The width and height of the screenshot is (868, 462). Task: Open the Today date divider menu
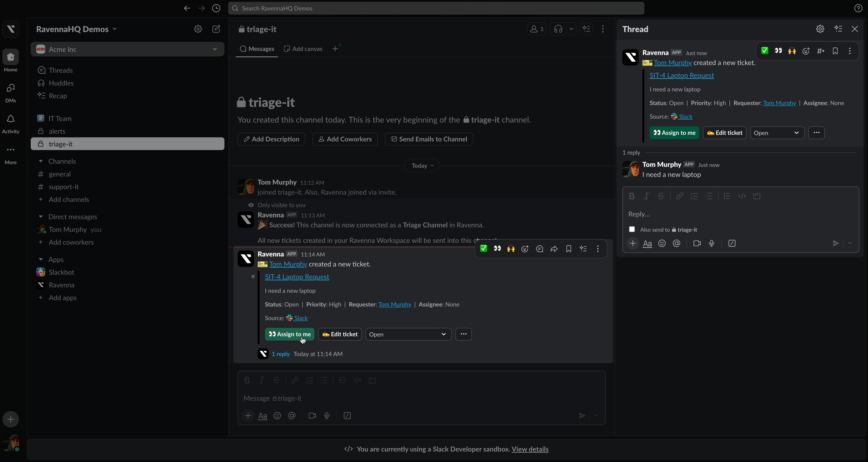point(422,166)
